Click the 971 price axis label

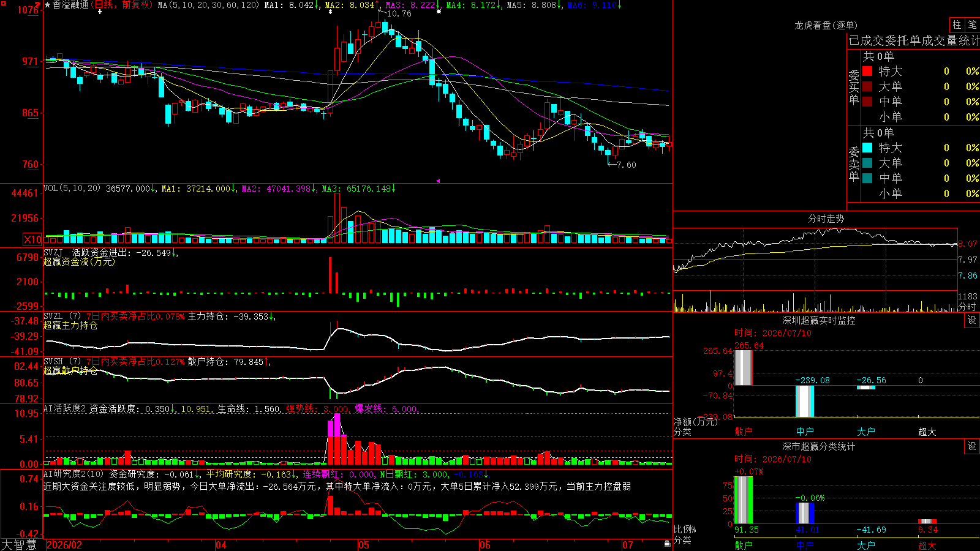pyautogui.click(x=29, y=61)
